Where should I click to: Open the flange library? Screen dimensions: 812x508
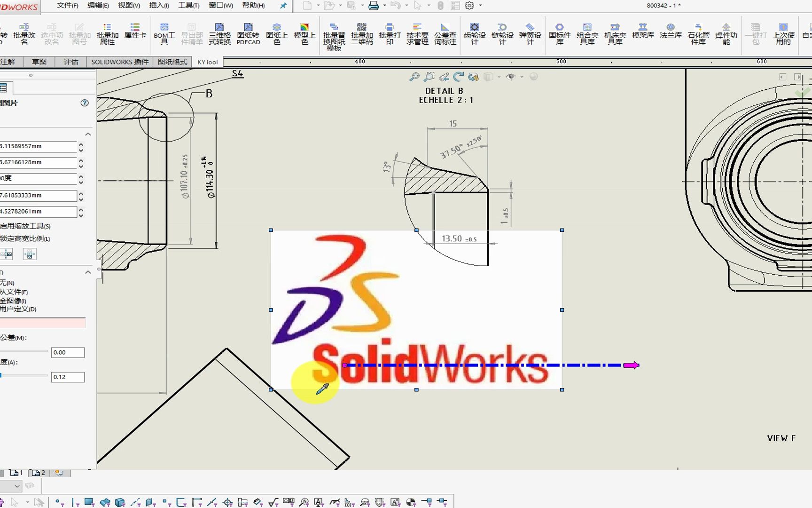pos(671,31)
